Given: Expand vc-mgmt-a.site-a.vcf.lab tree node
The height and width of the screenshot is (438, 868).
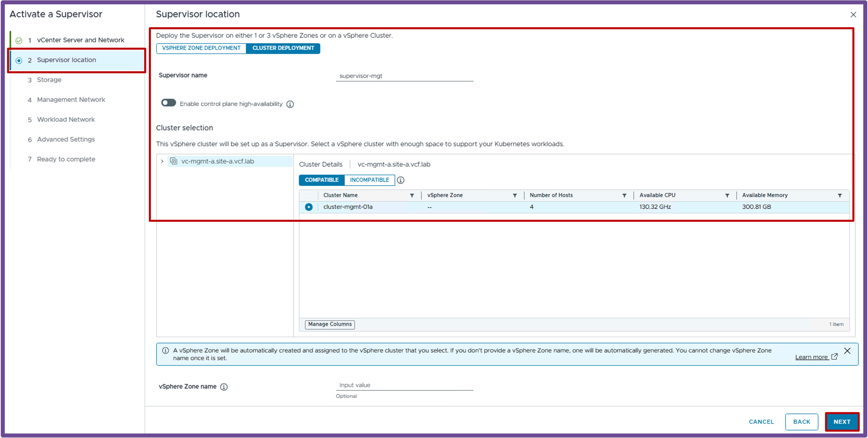Looking at the screenshot, I should coord(162,161).
